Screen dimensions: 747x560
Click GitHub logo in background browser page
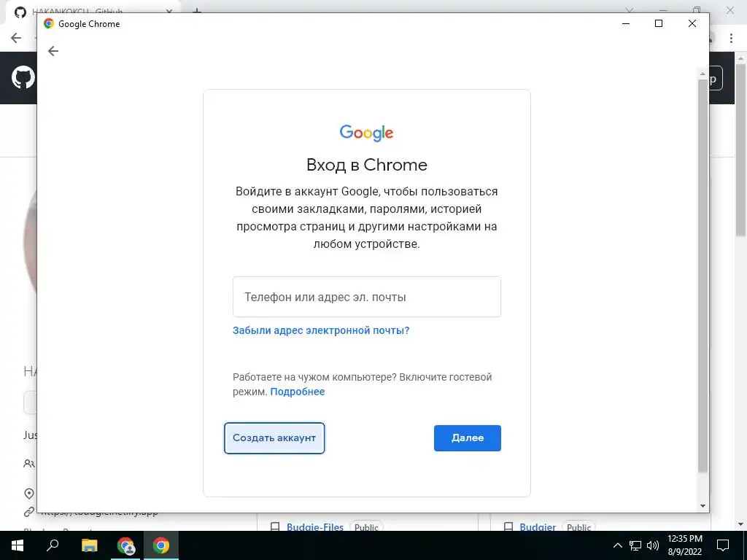[23, 77]
